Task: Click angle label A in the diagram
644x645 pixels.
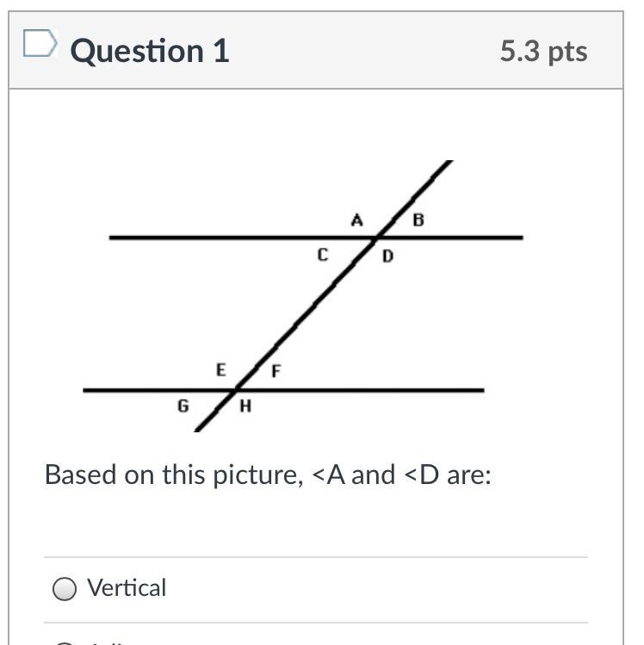Action: pos(356,220)
